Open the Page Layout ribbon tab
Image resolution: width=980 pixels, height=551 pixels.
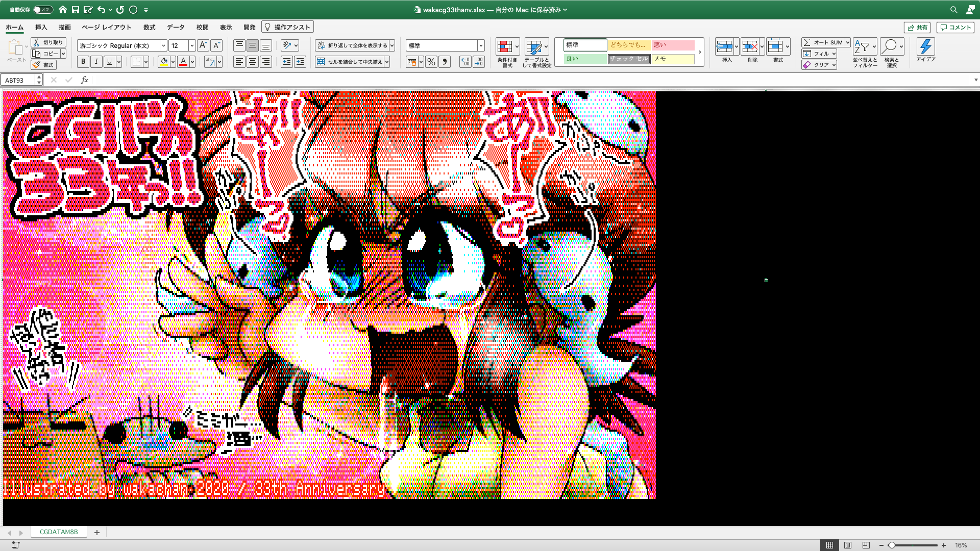point(106,27)
